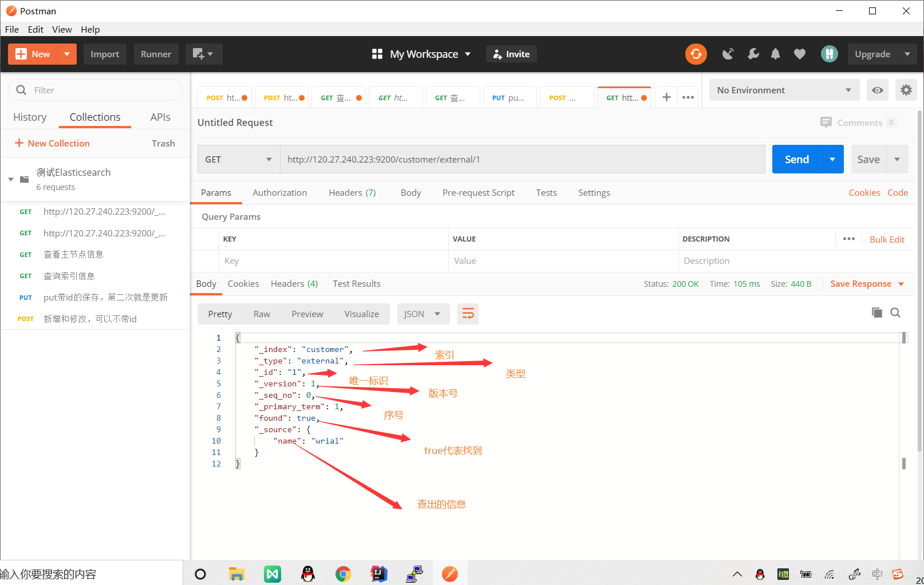
Task: Open No Environment selector
Action: click(784, 90)
